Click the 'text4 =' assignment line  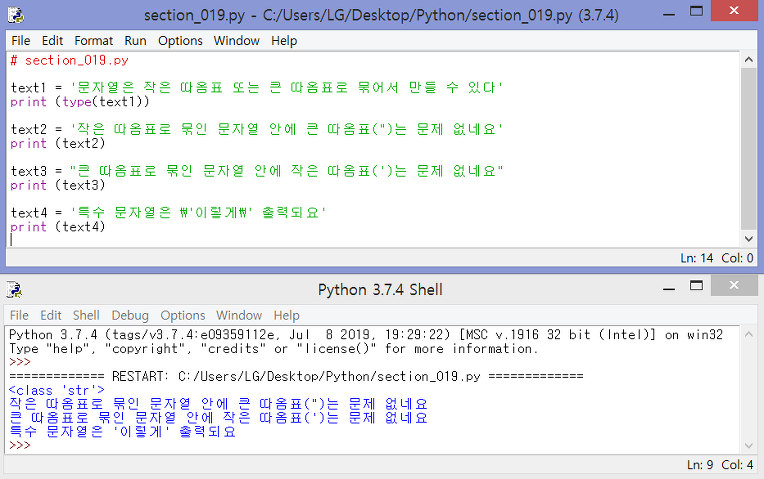[x=168, y=213]
